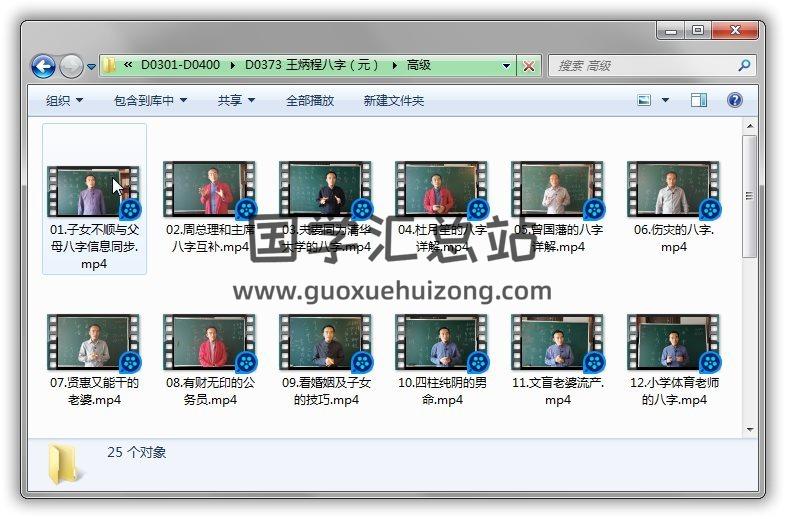Viewport: 786px width, 519px height.
Task: Select video thumbnail 11.文盲老婆流产
Action: [558, 342]
